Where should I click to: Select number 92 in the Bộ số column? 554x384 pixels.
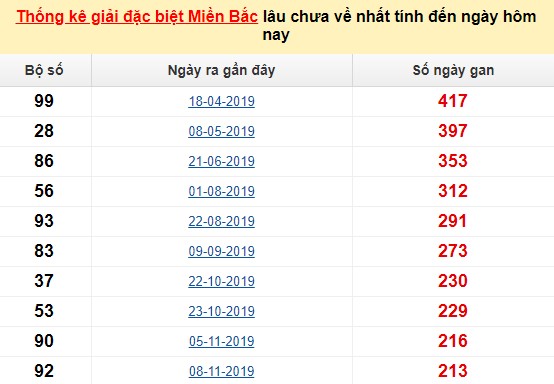[44, 371]
